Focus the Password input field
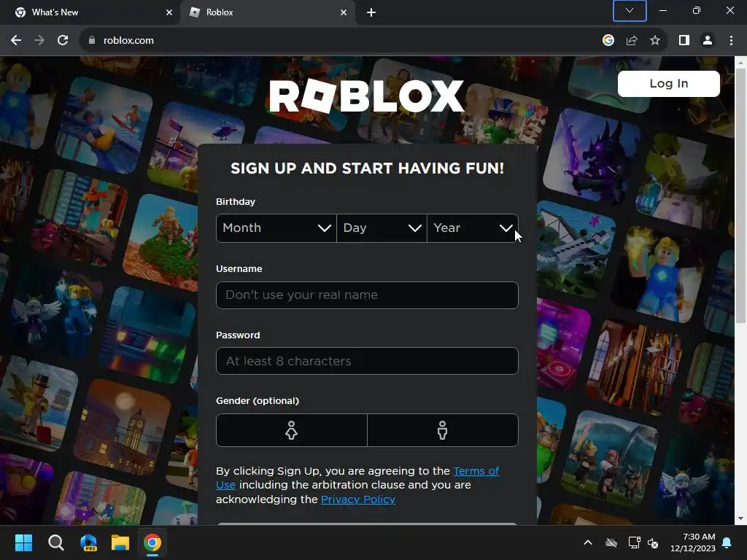Screen dimensions: 747x560 click(x=367, y=361)
